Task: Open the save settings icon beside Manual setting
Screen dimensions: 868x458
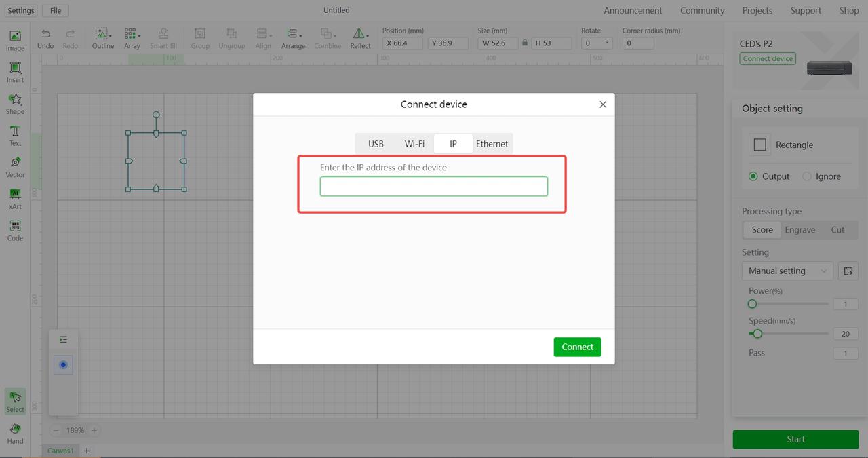Action: pos(848,271)
